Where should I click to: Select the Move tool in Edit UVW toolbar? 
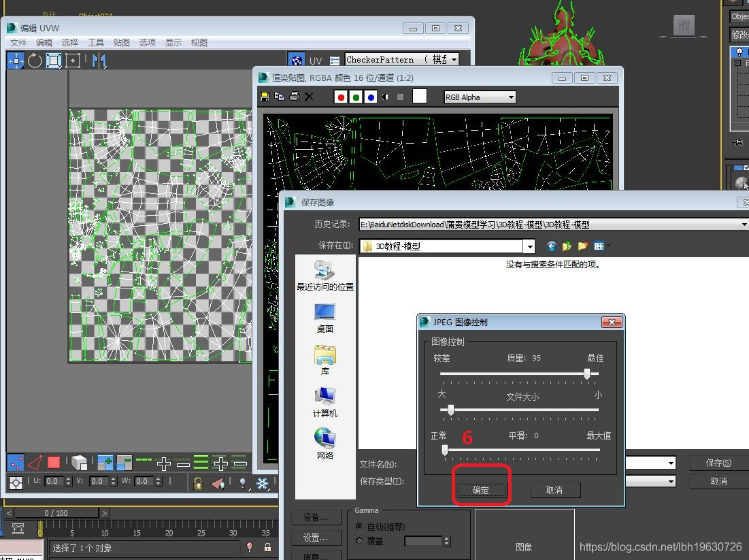click(x=16, y=61)
